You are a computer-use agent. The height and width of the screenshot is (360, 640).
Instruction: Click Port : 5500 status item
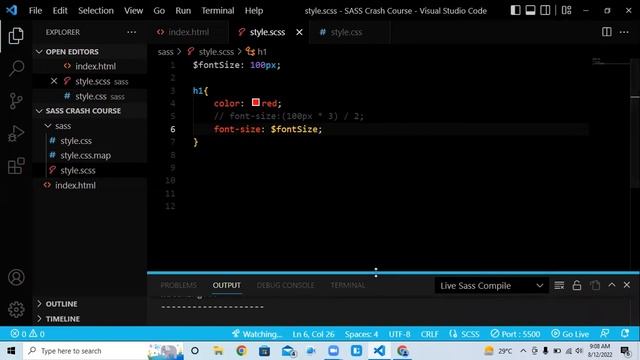point(515,334)
